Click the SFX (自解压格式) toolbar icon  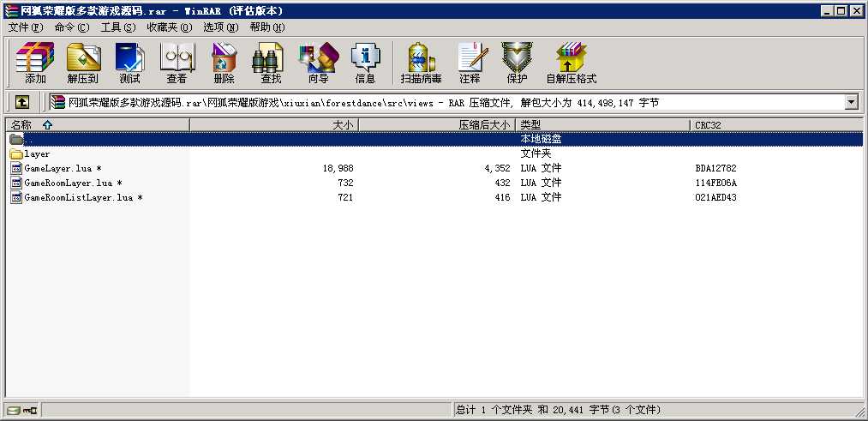point(572,63)
